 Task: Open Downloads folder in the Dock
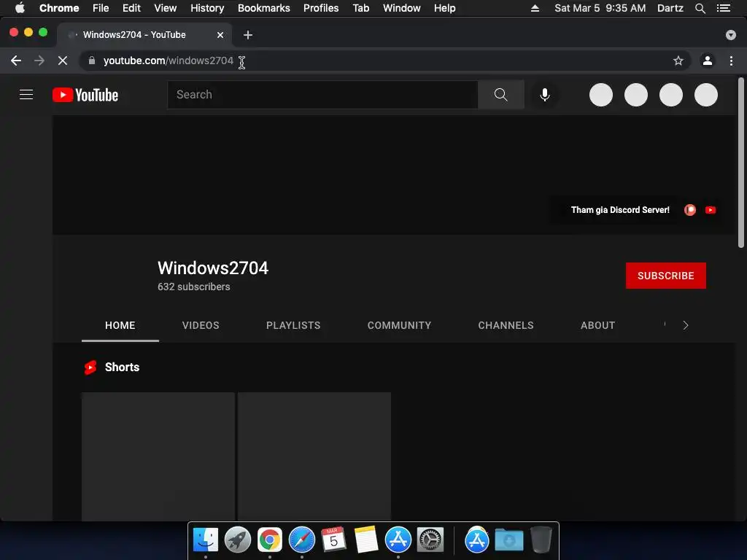pyautogui.click(x=508, y=540)
